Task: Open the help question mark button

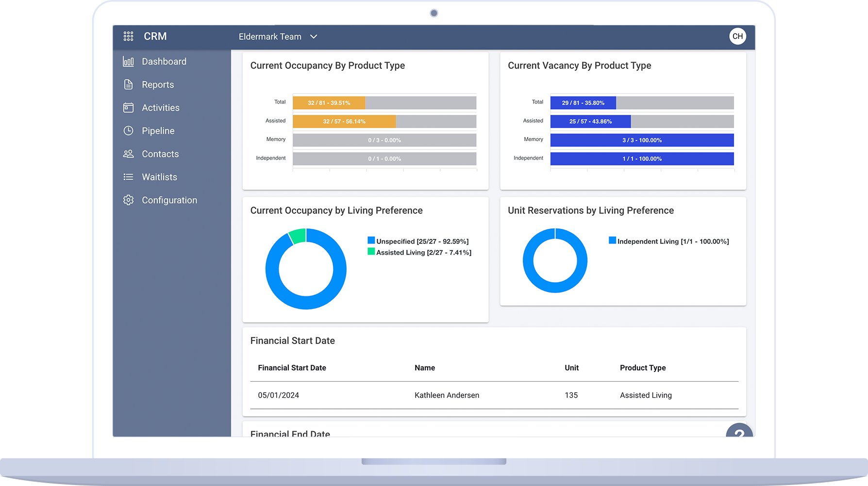Action: tap(739, 431)
